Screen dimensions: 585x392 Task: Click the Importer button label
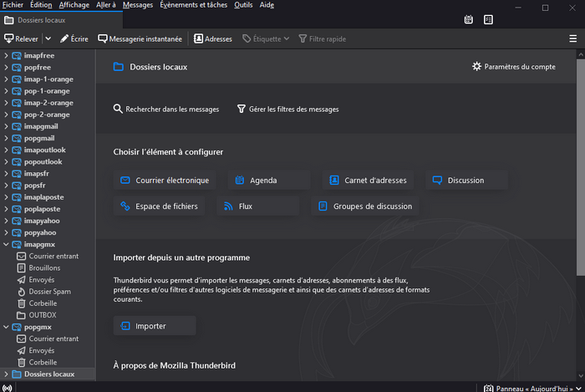[x=150, y=326]
